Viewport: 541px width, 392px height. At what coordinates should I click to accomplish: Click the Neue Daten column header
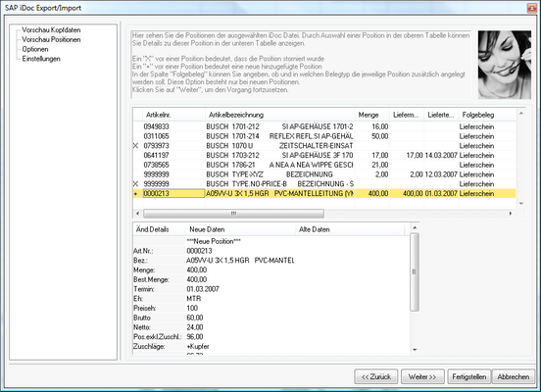(x=240, y=229)
